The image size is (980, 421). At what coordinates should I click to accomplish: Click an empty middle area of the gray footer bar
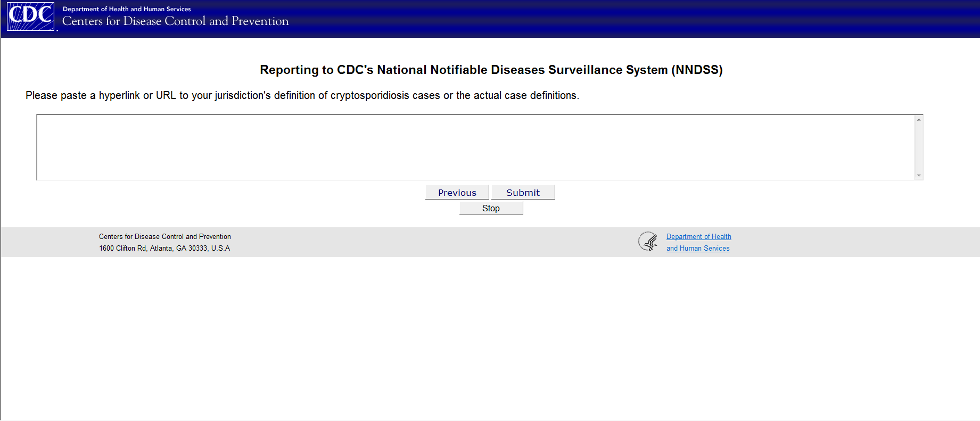pos(426,243)
